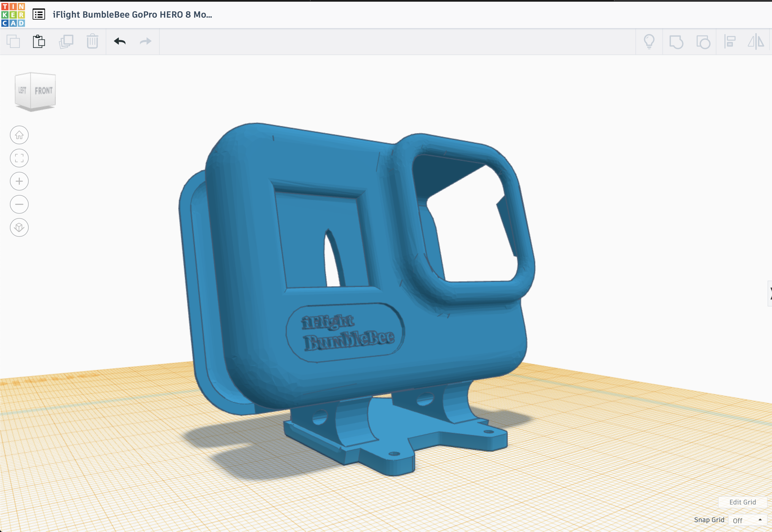Redo the last action
This screenshot has height=532, width=772.
pos(146,41)
